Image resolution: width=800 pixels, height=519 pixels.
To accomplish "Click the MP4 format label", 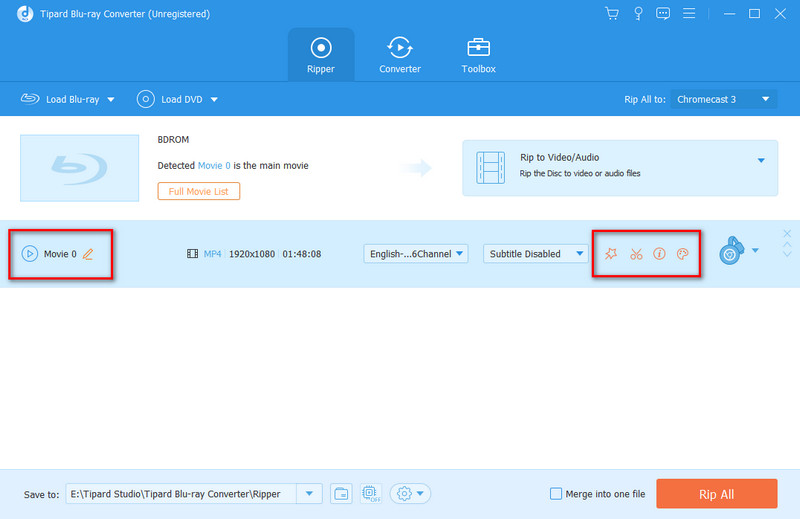I will 212,254.
